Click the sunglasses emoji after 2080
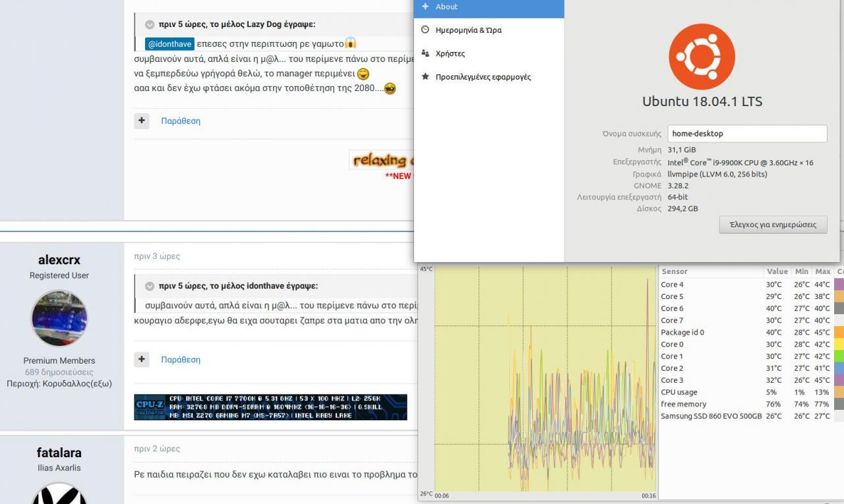The image size is (844, 504). [x=390, y=88]
